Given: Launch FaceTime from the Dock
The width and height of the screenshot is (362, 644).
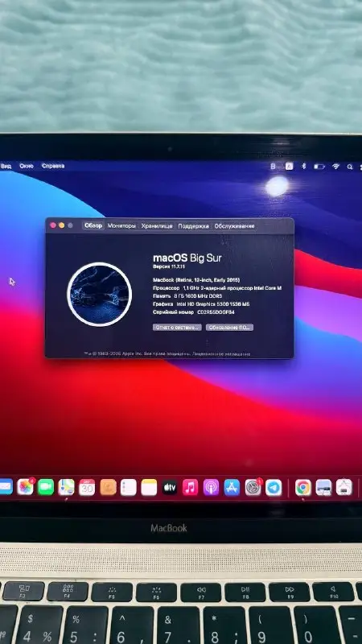Looking at the screenshot, I should click(46, 487).
